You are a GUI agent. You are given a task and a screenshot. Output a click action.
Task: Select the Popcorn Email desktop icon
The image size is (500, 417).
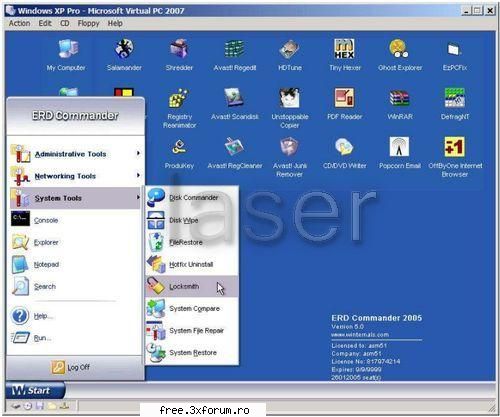(400, 153)
